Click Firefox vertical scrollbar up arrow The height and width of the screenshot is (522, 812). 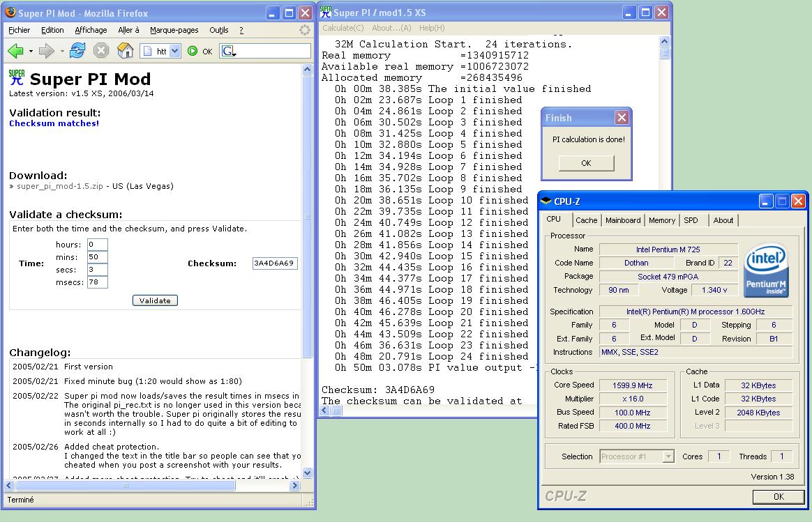click(x=307, y=69)
